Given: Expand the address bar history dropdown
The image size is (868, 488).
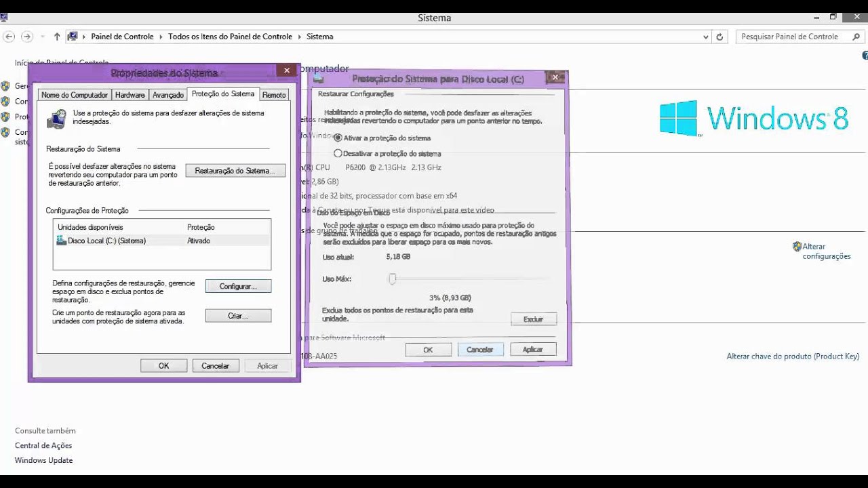Looking at the screenshot, I should (x=706, y=37).
